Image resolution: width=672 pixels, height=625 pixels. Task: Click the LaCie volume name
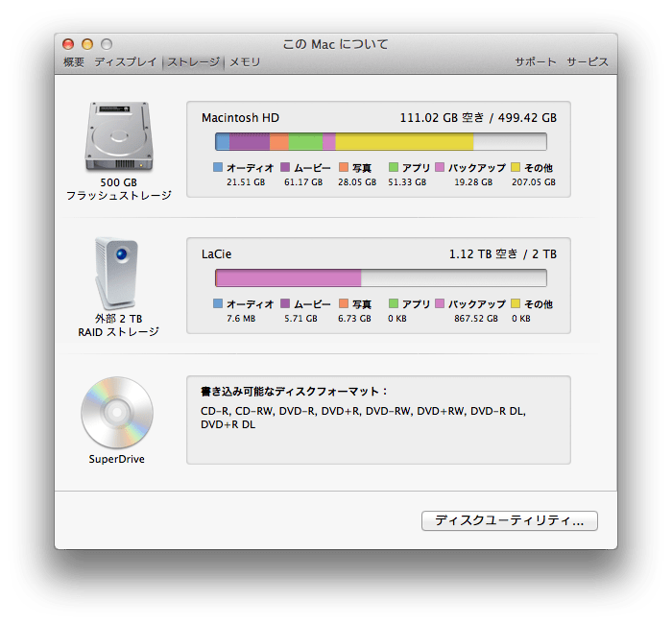point(216,254)
